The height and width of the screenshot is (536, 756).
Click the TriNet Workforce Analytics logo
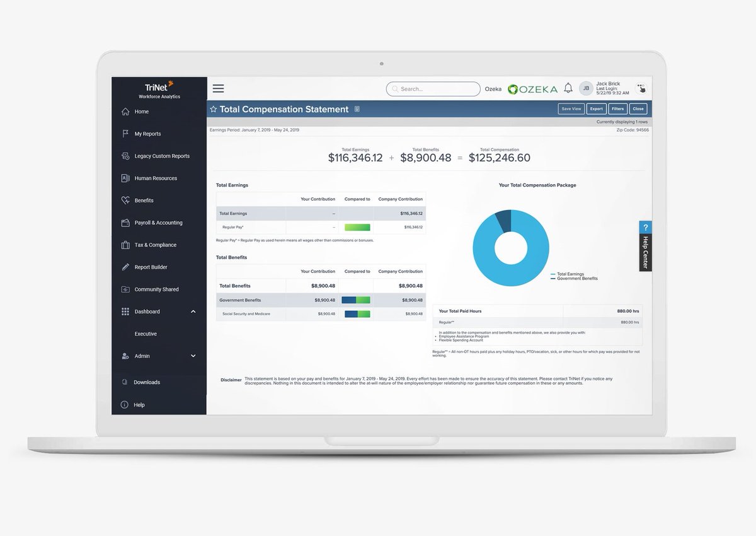(x=159, y=89)
